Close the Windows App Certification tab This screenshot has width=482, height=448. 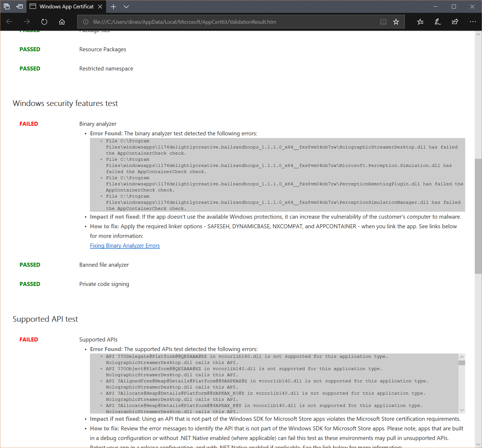tap(100, 6)
